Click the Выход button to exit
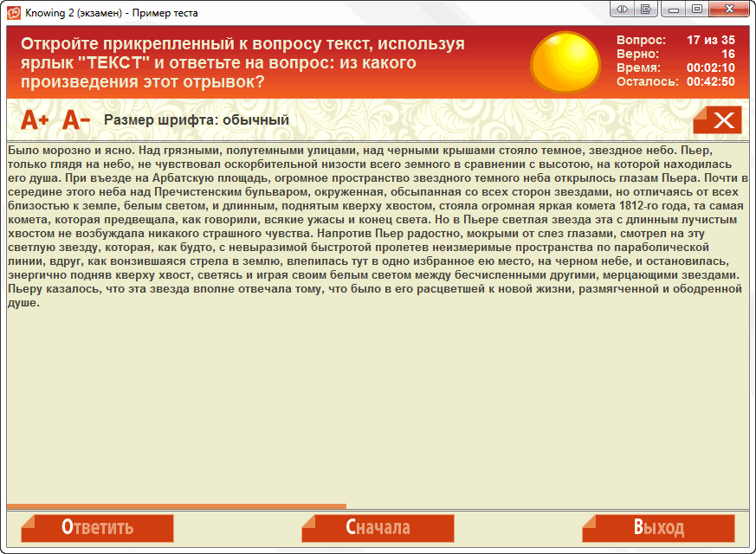 tap(659, 528)
